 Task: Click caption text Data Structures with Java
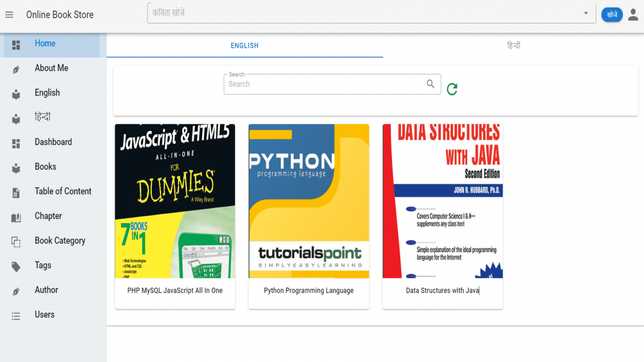point(443,291)
